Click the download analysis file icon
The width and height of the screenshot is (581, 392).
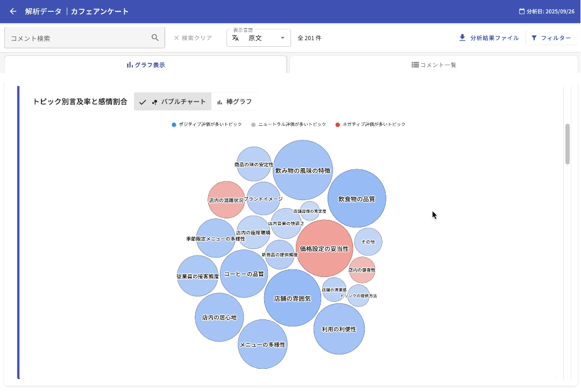point(462,38)
